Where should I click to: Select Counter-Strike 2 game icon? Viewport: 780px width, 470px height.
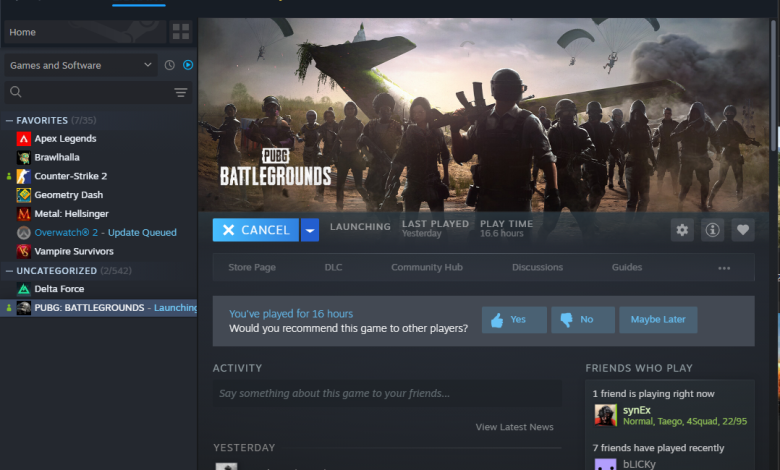pyautogui.click(x=23, y=176)
